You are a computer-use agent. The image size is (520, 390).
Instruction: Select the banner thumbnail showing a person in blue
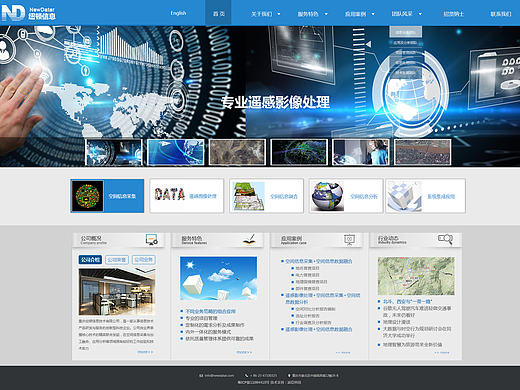[x=361, y=152]
